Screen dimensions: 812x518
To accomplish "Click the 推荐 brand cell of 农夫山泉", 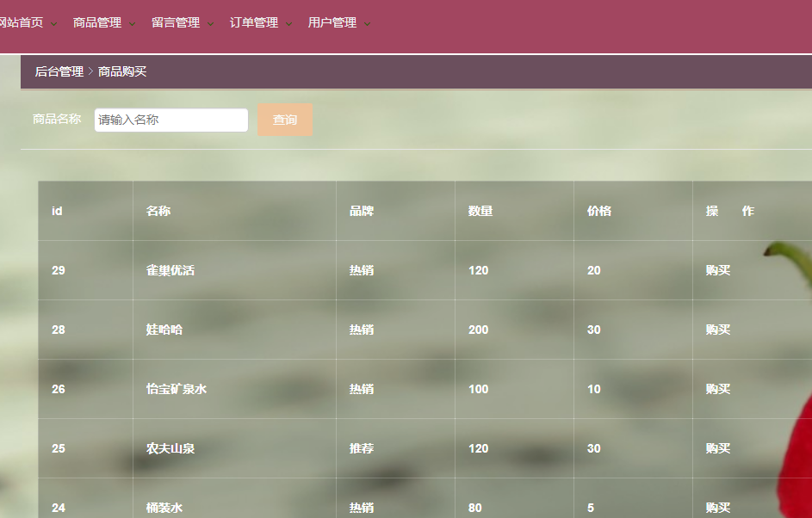I will click(x=362, y=448).
